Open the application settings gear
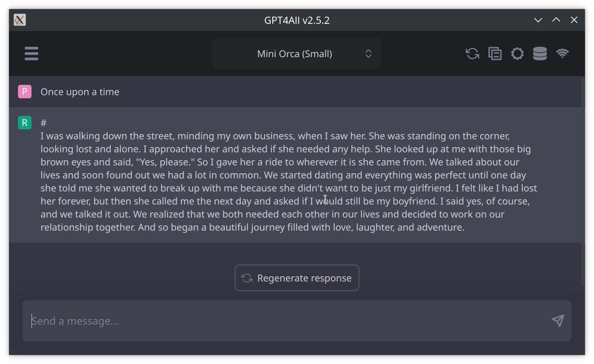Viewport: 594px width, 364px height. 517,53
